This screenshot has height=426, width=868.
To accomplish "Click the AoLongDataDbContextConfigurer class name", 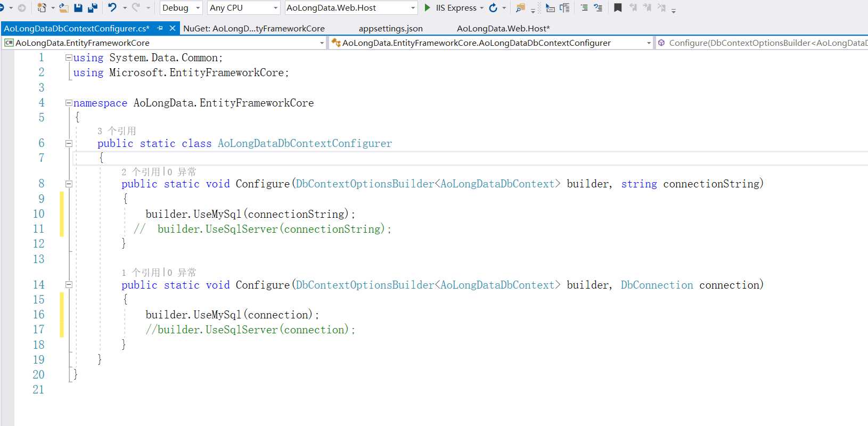I will point(305,143).
